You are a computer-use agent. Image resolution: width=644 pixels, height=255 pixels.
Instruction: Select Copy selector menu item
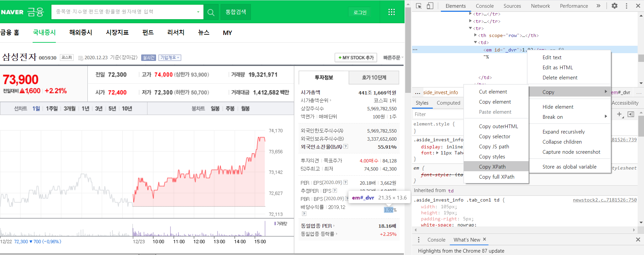[496, 136]
